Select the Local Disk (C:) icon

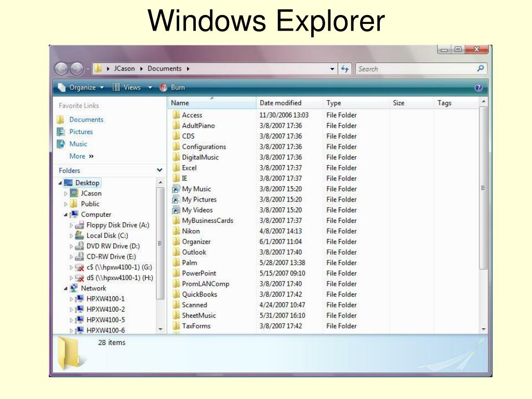pyautogui.click(x=79, y=235)
